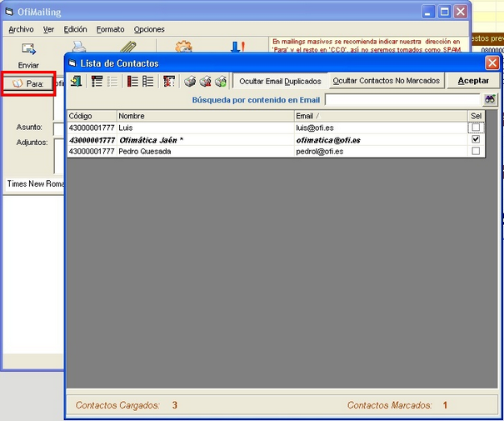Open the Opciones menu
Image resolution: width=504 pixels, height=421 pixels.
[x=149, y=29]
